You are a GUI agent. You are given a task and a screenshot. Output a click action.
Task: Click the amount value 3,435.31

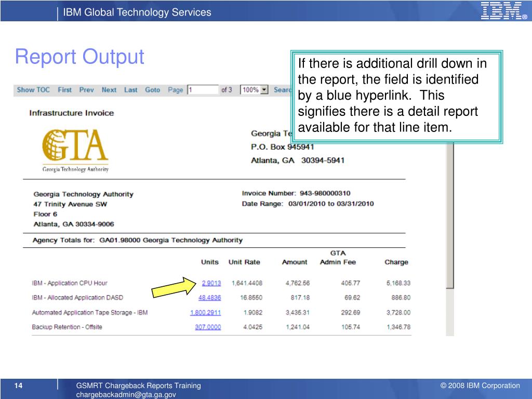[297, 312]
